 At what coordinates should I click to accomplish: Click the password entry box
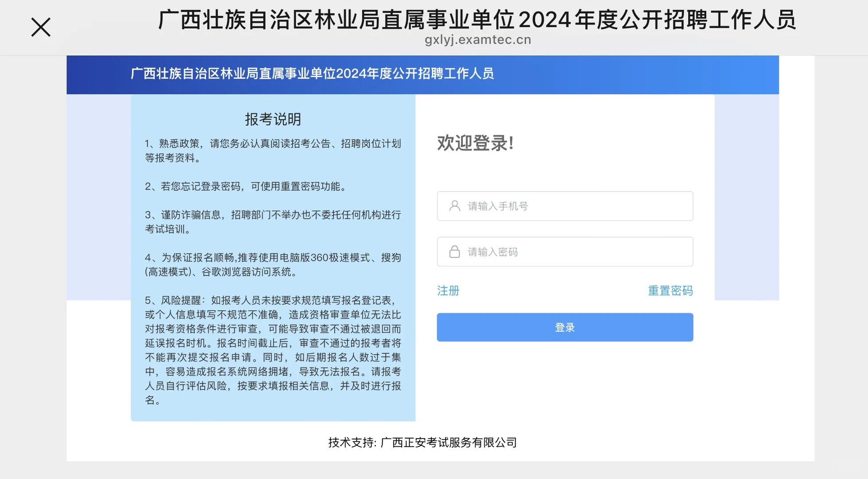click(565, 251)
